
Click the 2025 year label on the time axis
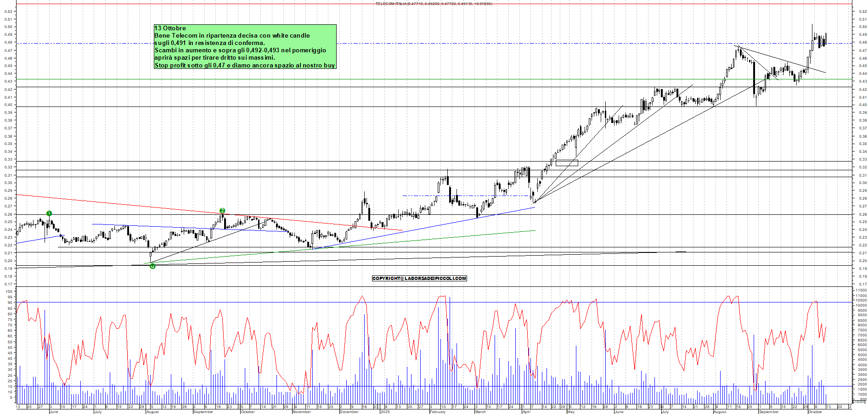(385, 412)
